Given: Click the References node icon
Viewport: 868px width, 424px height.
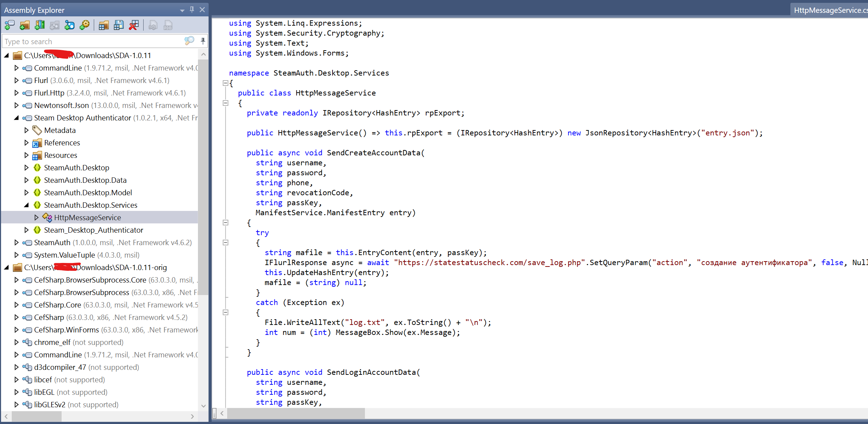Looking at the screenshot, I should pyautogui.click(x=37, y=143).
